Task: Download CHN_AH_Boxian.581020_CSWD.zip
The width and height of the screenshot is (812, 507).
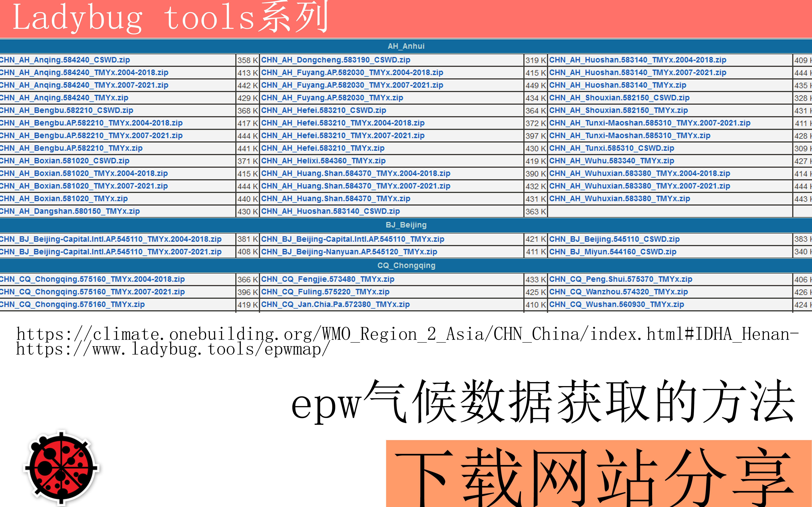Action: pos(64,161)
